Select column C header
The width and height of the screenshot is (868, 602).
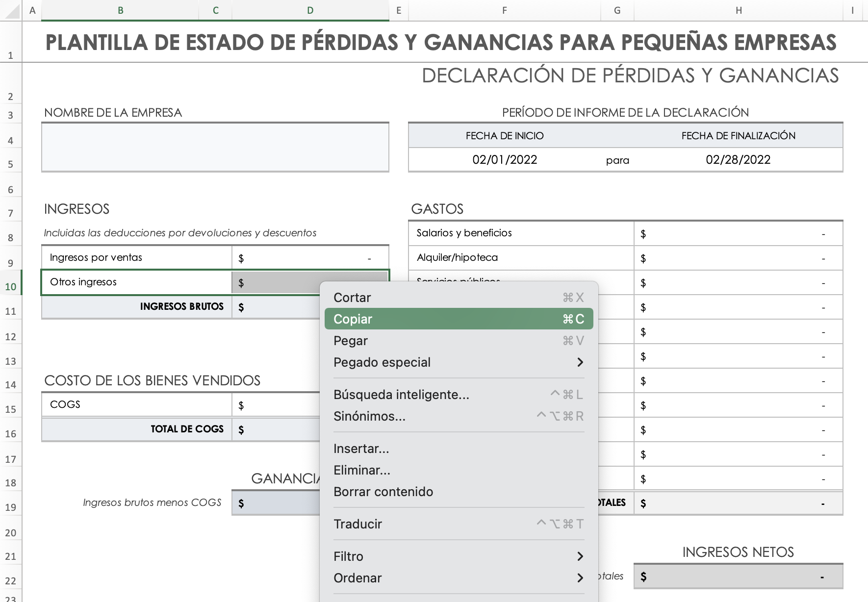pyautogui.click(x=215, y=10)
